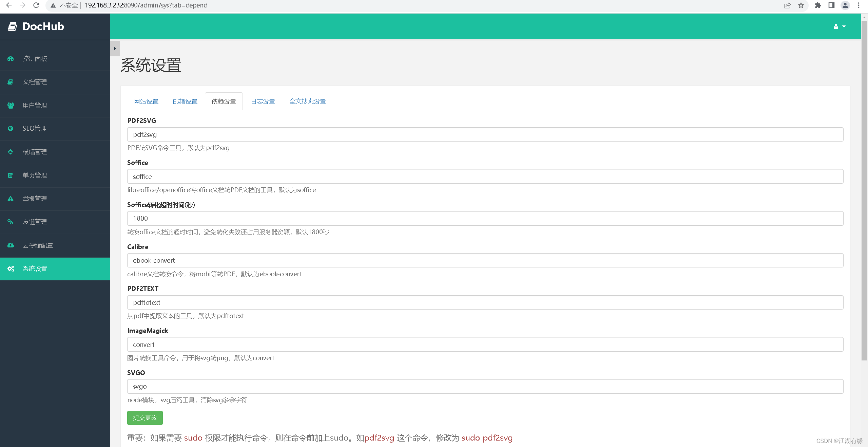Click the page vertical scrollbar
This screenshot has height=447, width=868.
864,190
